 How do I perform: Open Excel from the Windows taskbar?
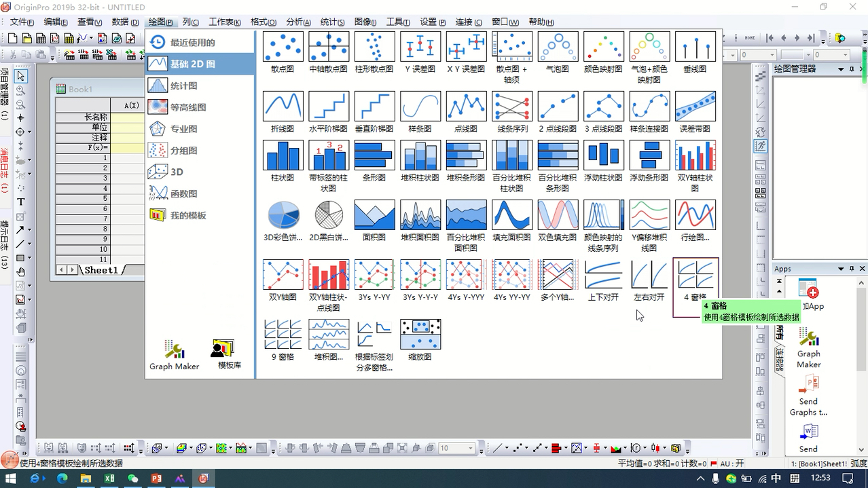tap(109, 478)
